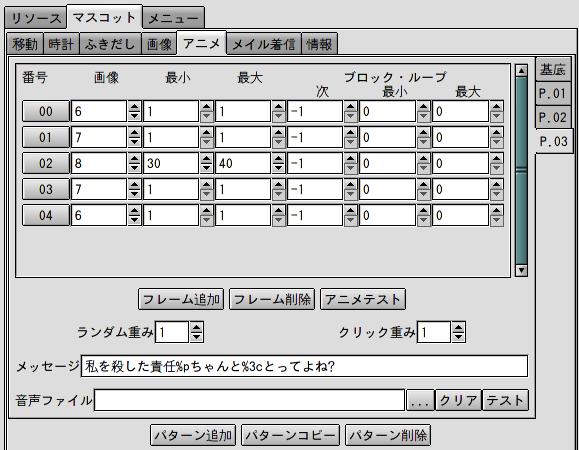
Task: Select frame number 02 button
Action: tap(46, 163)
